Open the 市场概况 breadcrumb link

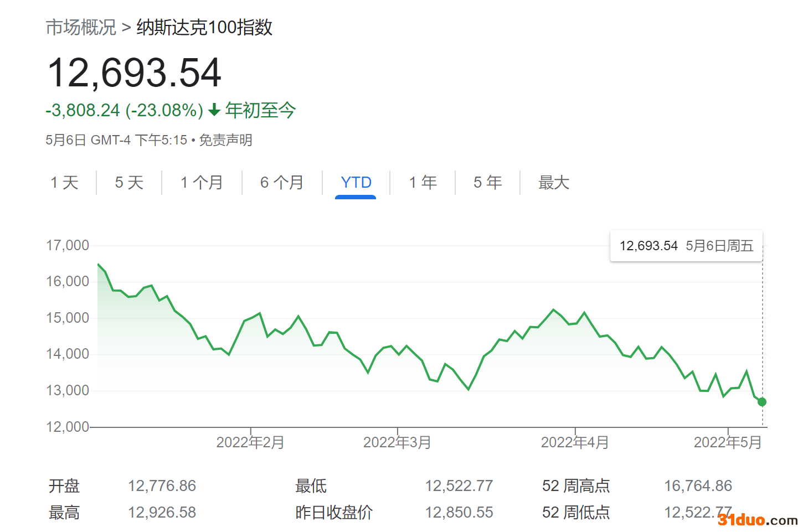coord(81,27)
